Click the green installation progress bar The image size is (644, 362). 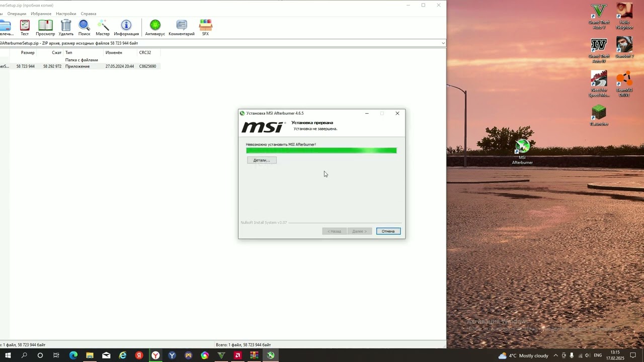(x=321, y=150)
